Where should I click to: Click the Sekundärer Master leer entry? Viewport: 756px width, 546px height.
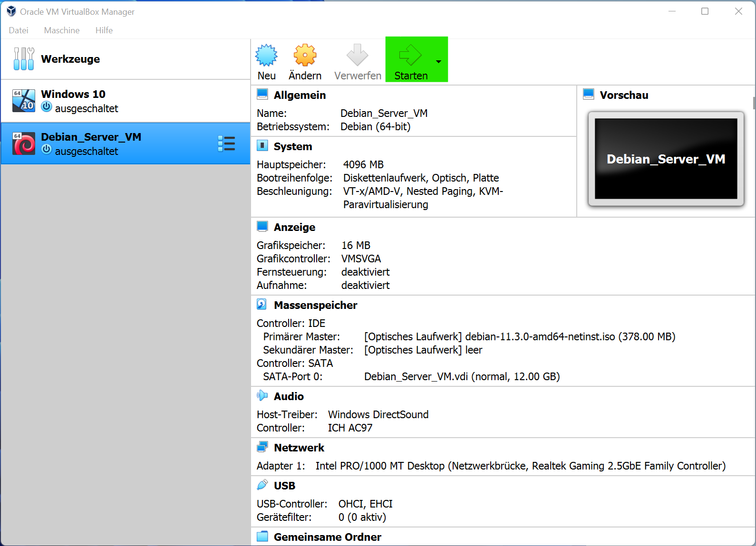[423, 350]
